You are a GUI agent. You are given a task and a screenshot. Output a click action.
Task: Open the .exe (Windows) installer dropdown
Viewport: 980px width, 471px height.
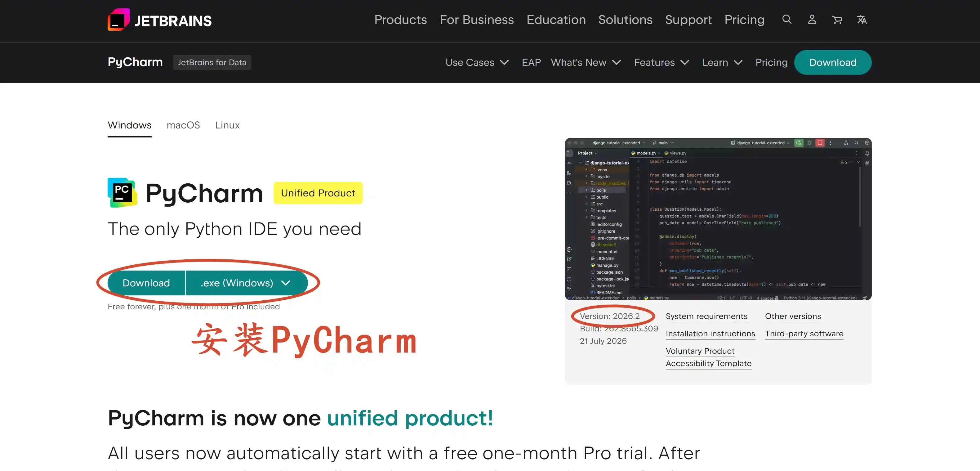[246, 283]
